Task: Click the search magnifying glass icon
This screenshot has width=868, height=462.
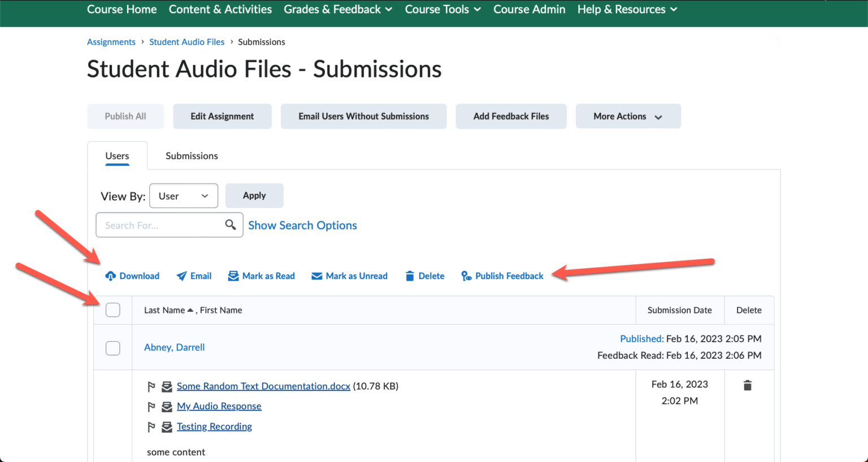Action: point(231,225)
